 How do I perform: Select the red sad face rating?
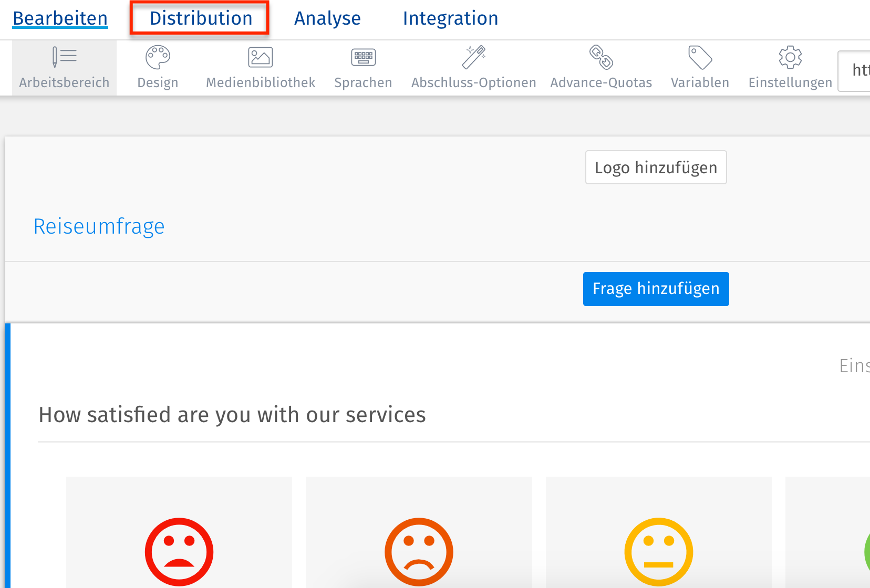click(179, 551)
